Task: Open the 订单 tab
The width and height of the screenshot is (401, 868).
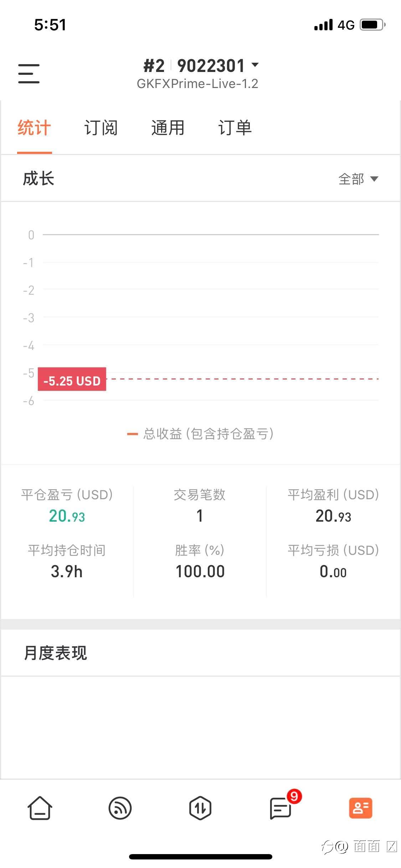Action: point(235,128)
